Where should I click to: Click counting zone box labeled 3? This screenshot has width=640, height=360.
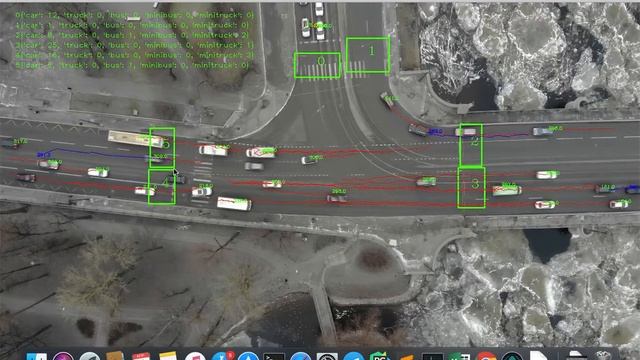[x=471, y=187]
